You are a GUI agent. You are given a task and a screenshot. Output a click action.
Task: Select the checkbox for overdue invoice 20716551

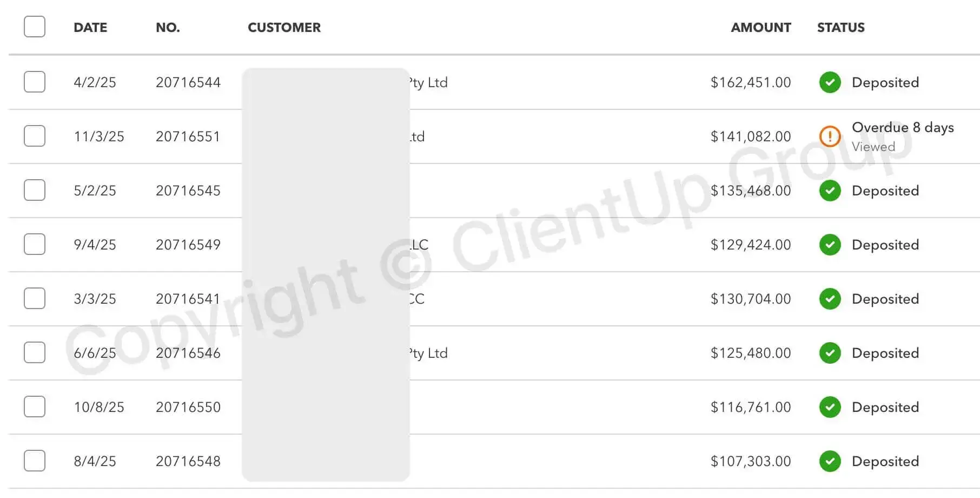point(34,136)
